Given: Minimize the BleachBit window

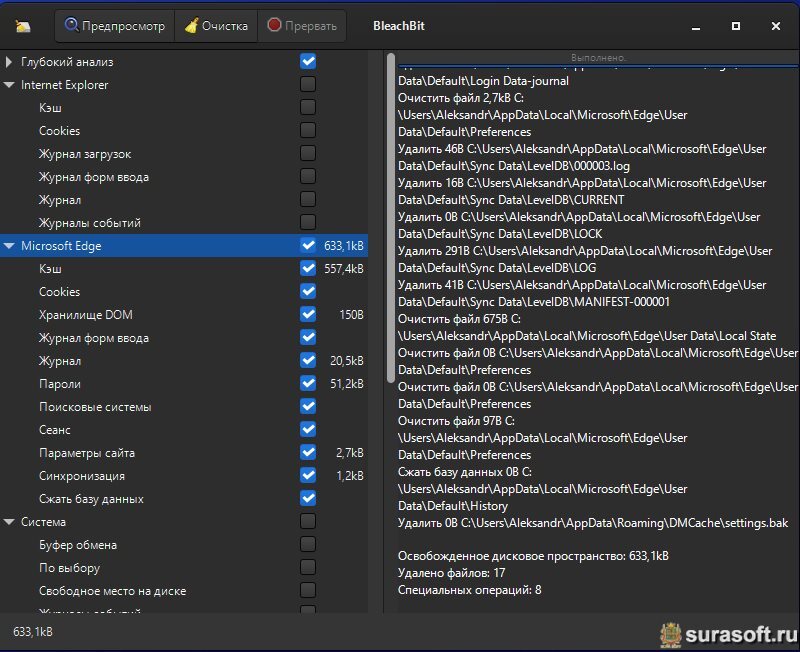Looking at the screenshot, I should coord(695,26).
